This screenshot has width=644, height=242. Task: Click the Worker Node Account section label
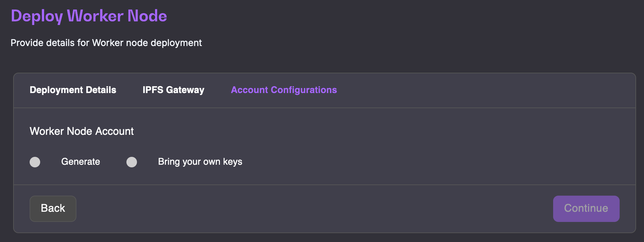pos(82,131)
